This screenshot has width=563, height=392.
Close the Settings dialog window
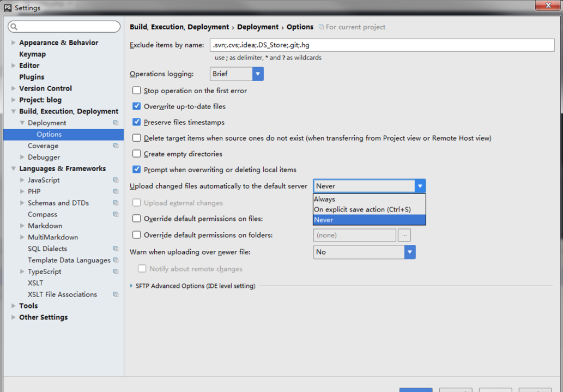tap(548, 5)
